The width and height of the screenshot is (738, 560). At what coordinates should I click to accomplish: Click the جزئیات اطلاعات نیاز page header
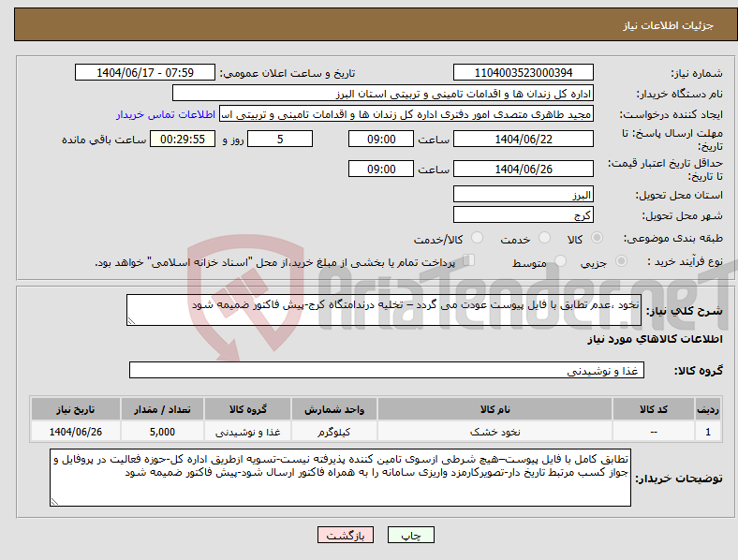[x=669, y=25]
